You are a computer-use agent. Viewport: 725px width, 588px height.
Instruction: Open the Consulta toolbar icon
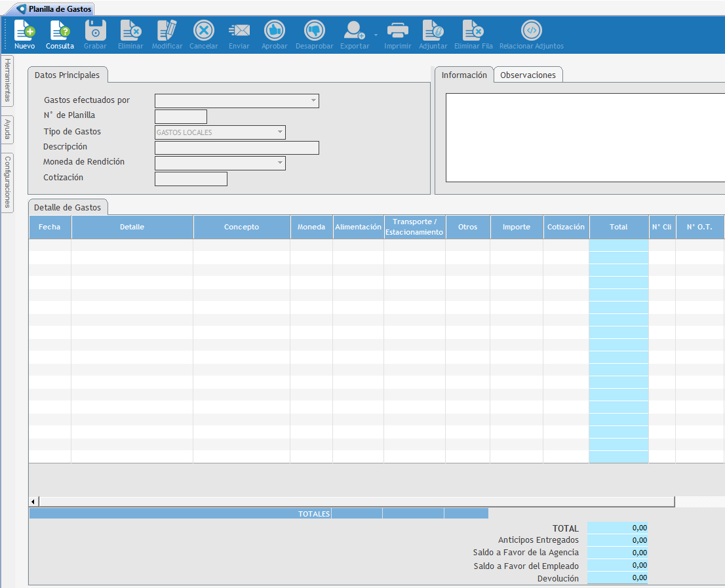pos(60,31)
